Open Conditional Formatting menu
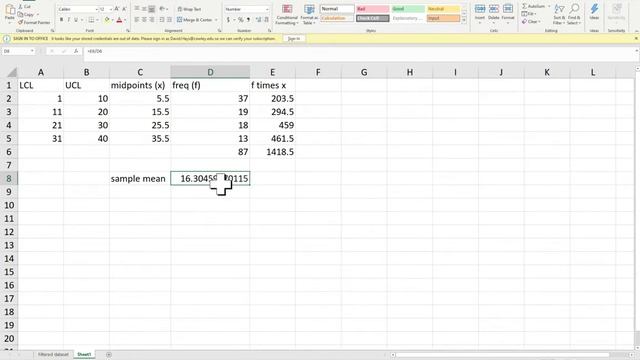 pos(287,15)
